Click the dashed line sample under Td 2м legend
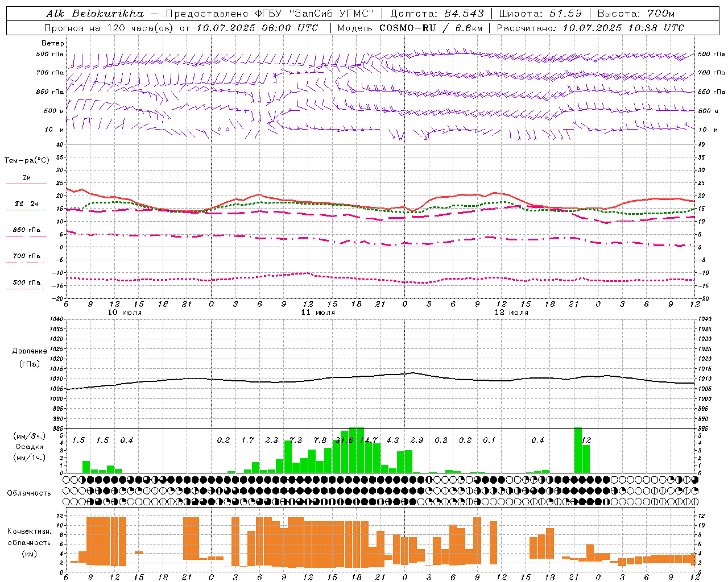728x582 pixels. (x=25, y=210)
